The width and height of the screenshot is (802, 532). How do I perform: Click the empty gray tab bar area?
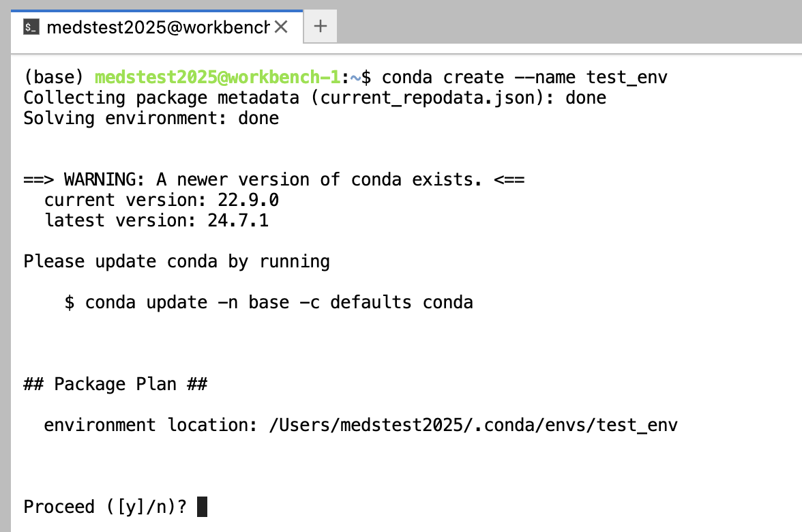pyautogui.click(x=567, y=23)
